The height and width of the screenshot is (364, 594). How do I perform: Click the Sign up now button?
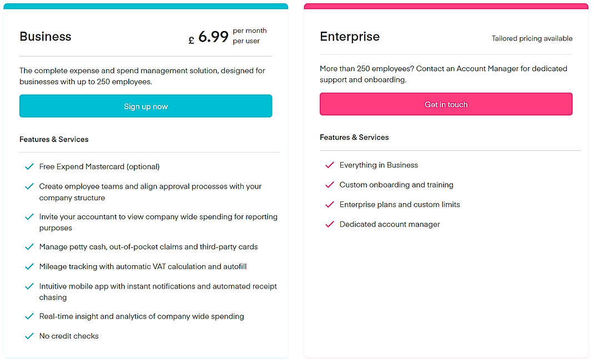(145, 106)
